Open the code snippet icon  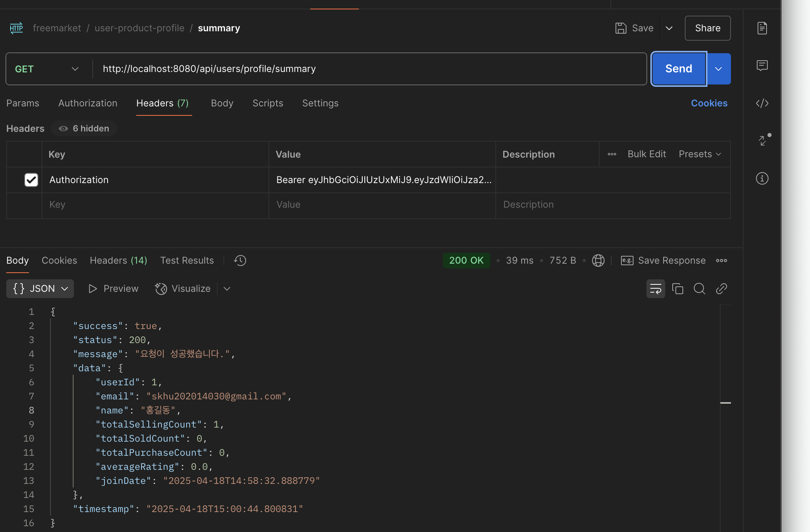[762, 103]
